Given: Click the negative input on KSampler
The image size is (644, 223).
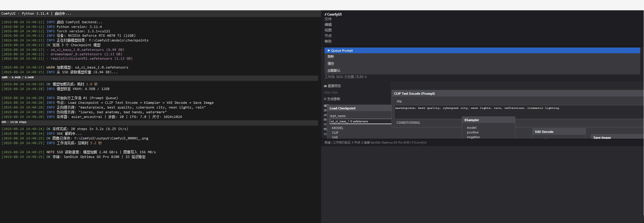Looking at the screenshot, I should [x=473, y=137].
